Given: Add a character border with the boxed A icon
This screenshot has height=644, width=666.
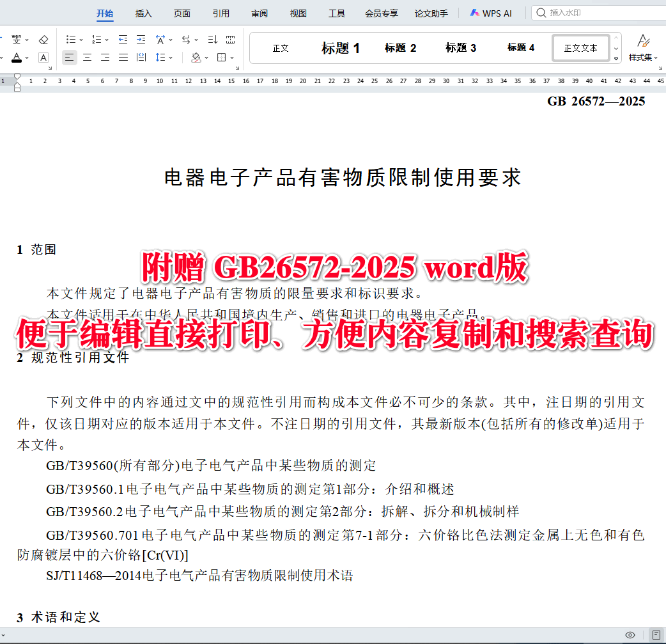Looking at the screenshot, I should click(x=43, y=58).
